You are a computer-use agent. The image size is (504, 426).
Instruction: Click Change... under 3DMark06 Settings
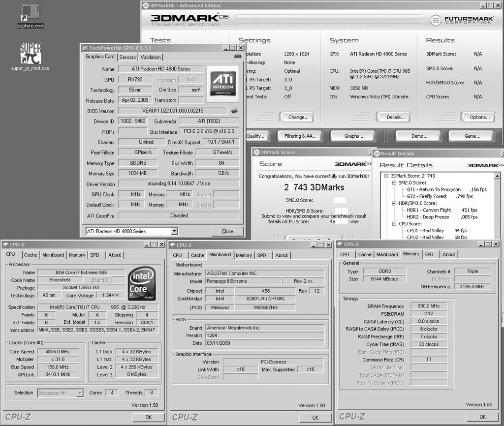[x=298, y=117]
